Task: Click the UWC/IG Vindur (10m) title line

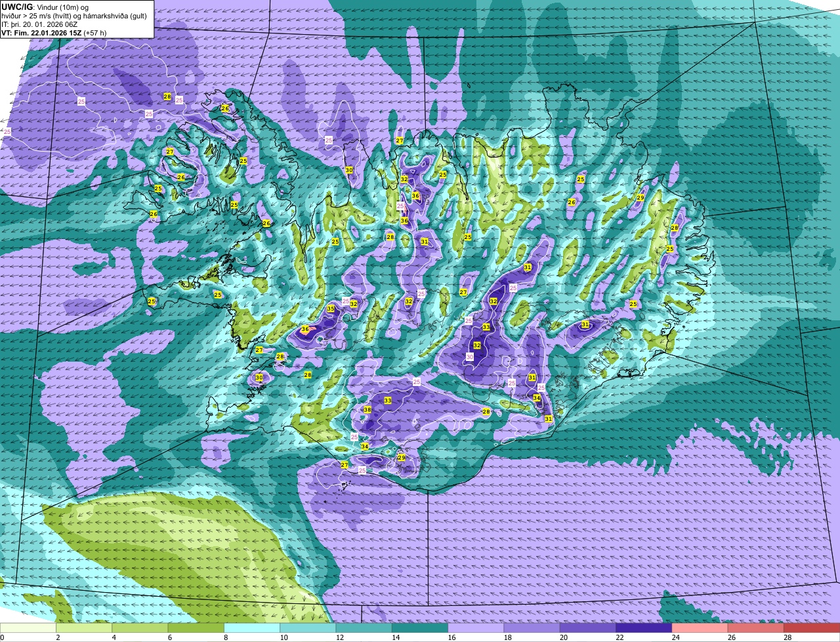Action: 45,7
